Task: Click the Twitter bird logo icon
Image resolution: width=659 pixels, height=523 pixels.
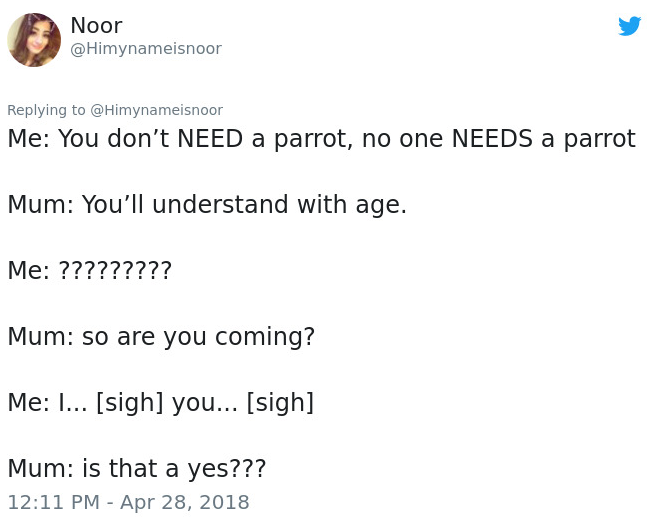Action: point(629,27)
